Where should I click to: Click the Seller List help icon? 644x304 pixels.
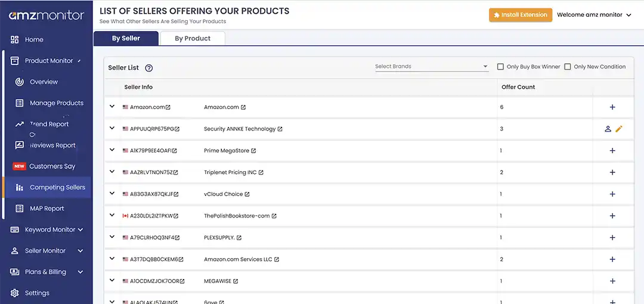click(149, 68)
